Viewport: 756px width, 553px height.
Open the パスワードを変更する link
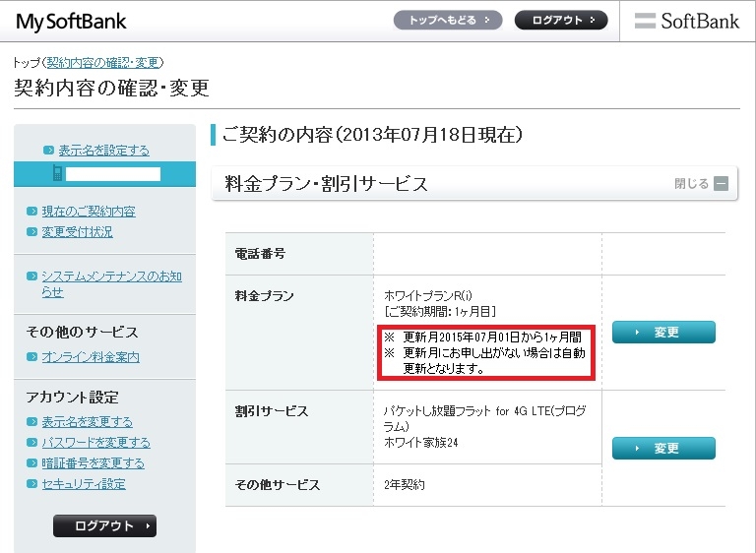[95, 443]
